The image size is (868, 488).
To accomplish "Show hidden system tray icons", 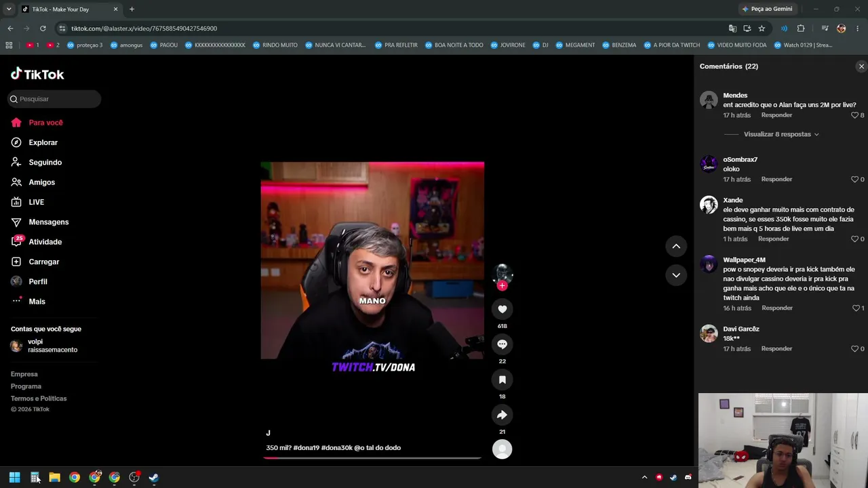I will pyautogui.click(x=644, y=478).
